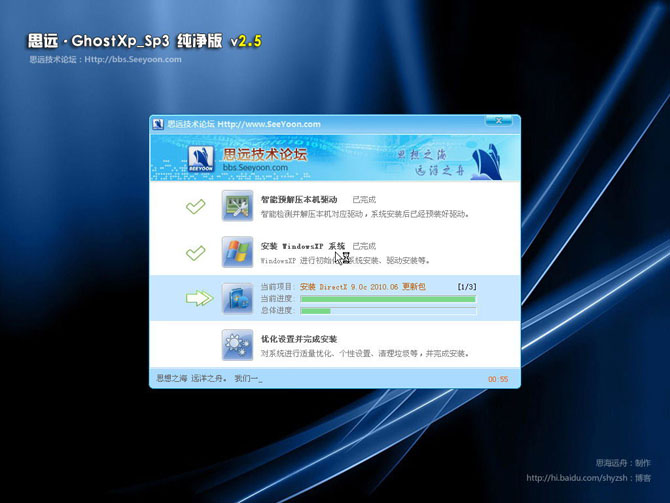Image resolution: width=670 pixels, height=503 pixels.
Task: Close the installer dialog window
Action: (498, 121)
